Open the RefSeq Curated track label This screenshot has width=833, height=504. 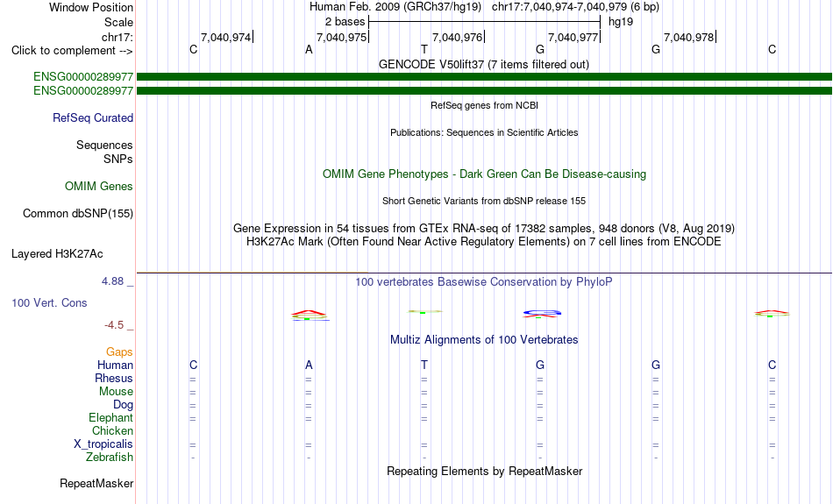(93, 118)
